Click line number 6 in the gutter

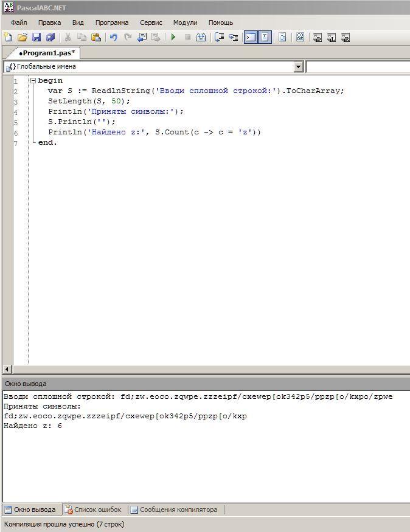point(16,133)
